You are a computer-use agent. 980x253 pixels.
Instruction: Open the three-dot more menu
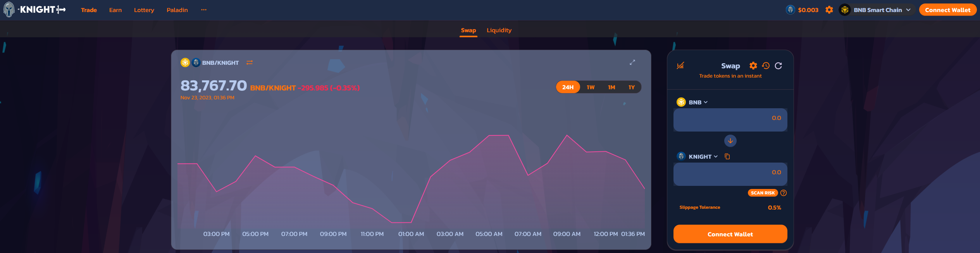click(x=204, y=10)
